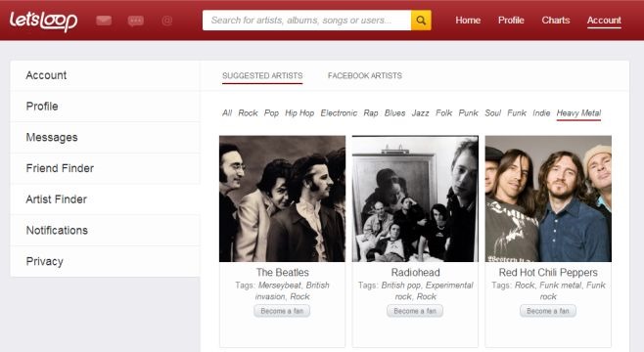The width and height of the screenshot is (644, 352).
Task: Click the yellow search magnifier button
Action: (x=421, y=21)
